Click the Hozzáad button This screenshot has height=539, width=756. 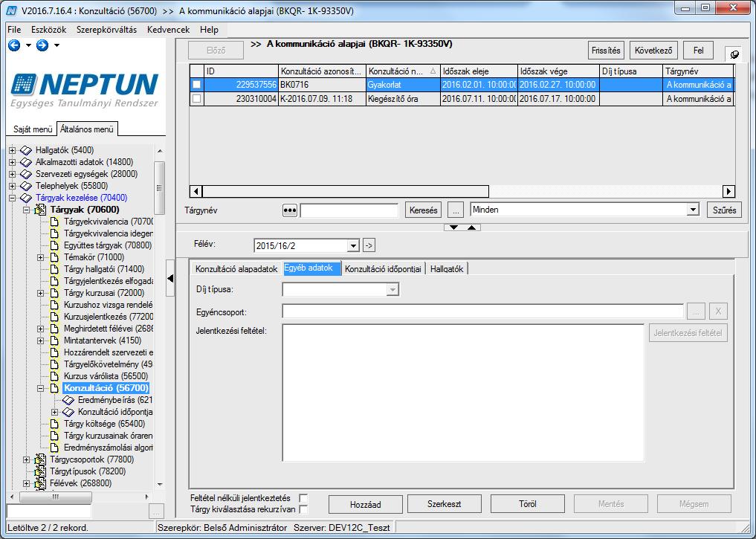(x=366, y=504)
